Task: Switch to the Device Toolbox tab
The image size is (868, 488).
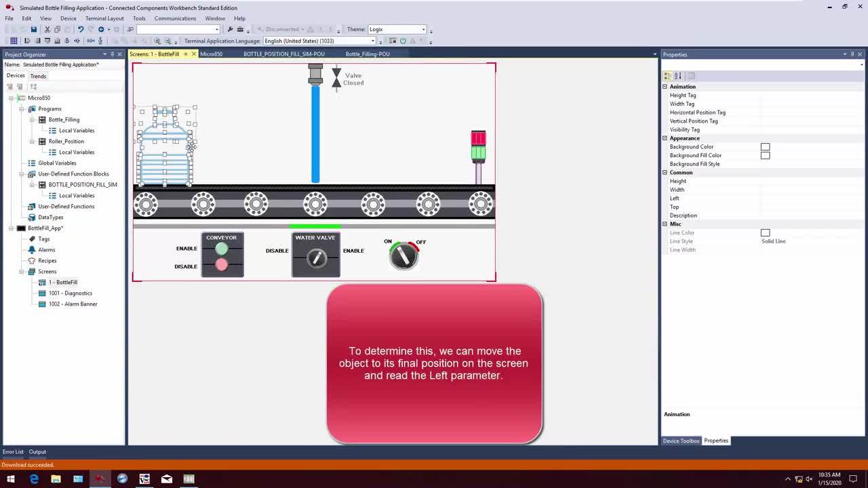Action: pos(681,441)
